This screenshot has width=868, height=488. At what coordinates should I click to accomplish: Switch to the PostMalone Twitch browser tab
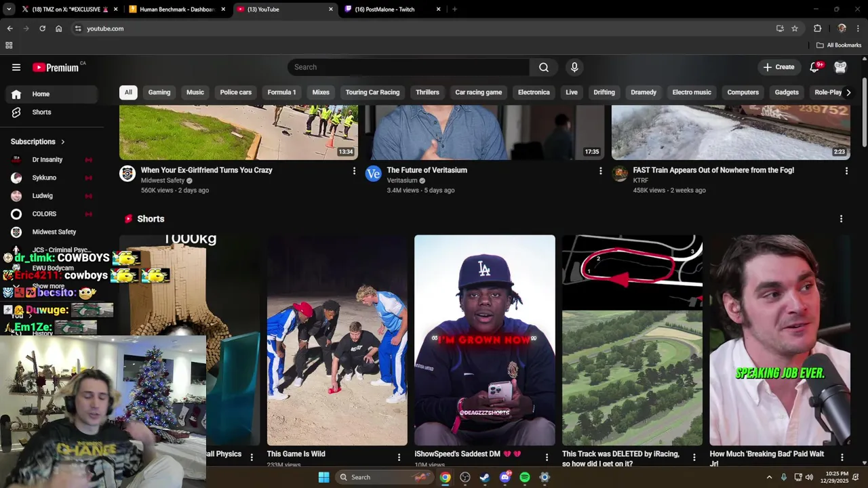click(x=392, y=9)
